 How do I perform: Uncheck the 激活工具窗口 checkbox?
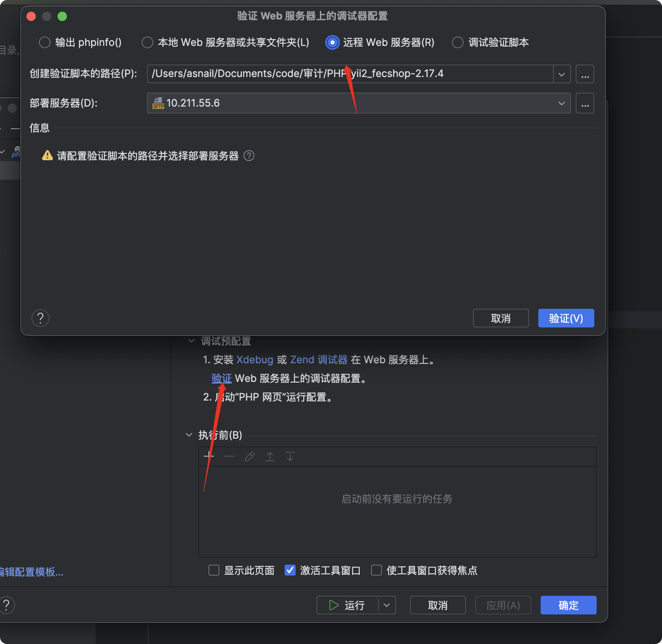pos(290,570)
